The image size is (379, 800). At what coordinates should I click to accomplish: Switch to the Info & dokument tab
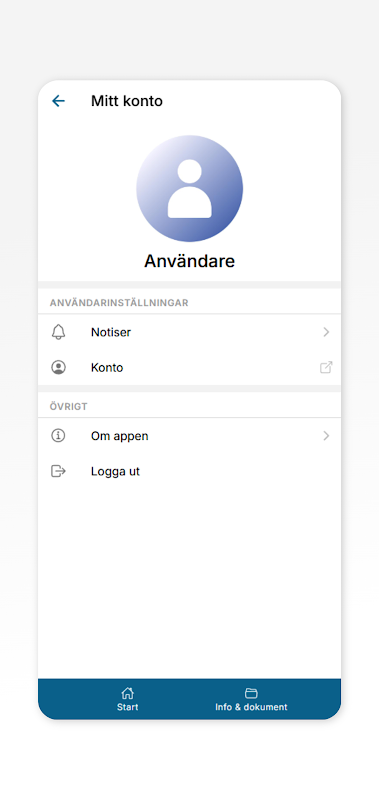pos(251,699)
